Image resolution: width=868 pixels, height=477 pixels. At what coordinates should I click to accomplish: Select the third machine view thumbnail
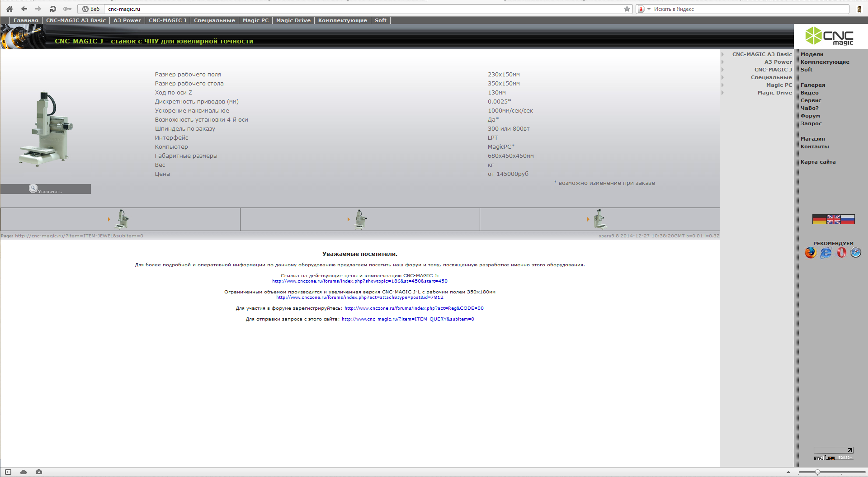point(599,219)
